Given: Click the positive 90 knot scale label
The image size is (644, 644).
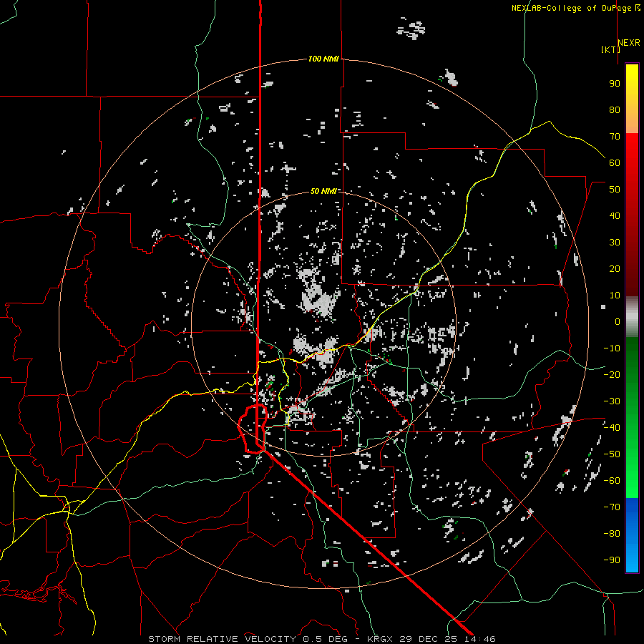Looking at the screenshot, I should pyautogui.click(x=615, y=84).
